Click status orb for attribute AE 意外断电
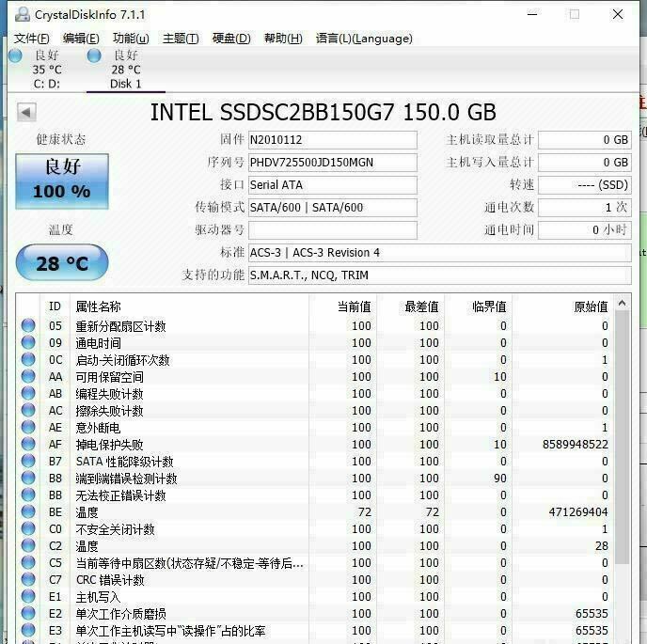 point(28,427)
